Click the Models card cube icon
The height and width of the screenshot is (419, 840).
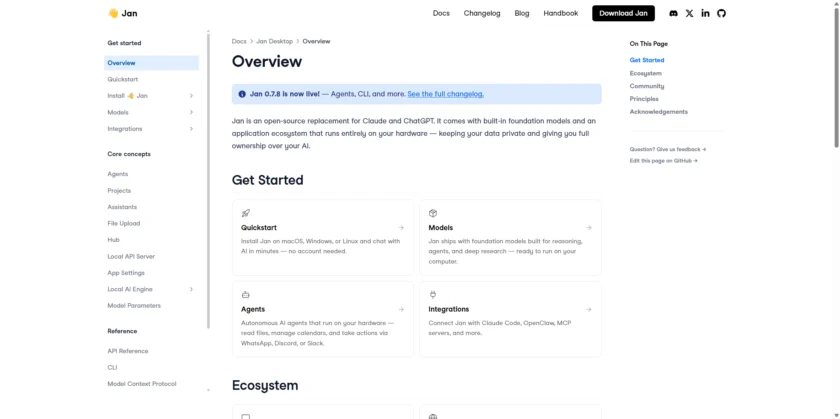coord(433,213)
